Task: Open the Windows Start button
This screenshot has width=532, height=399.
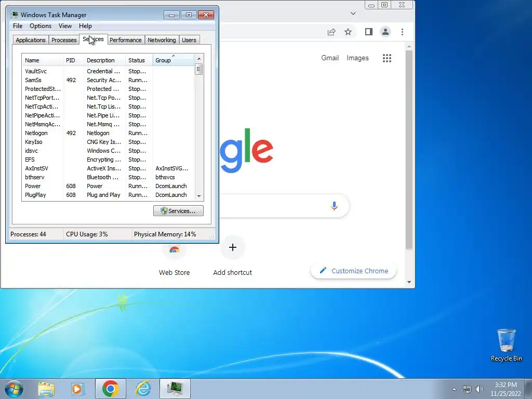Action: tap(14, 389)
